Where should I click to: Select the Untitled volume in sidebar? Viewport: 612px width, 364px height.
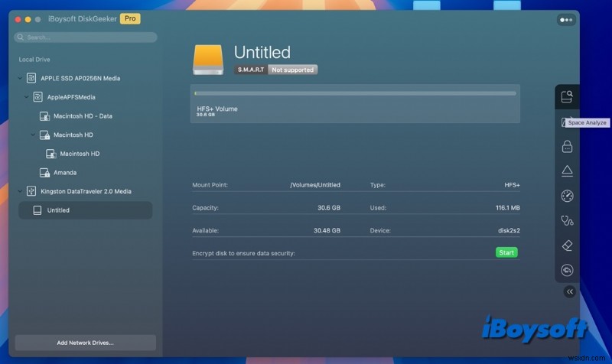click(85, 210)
